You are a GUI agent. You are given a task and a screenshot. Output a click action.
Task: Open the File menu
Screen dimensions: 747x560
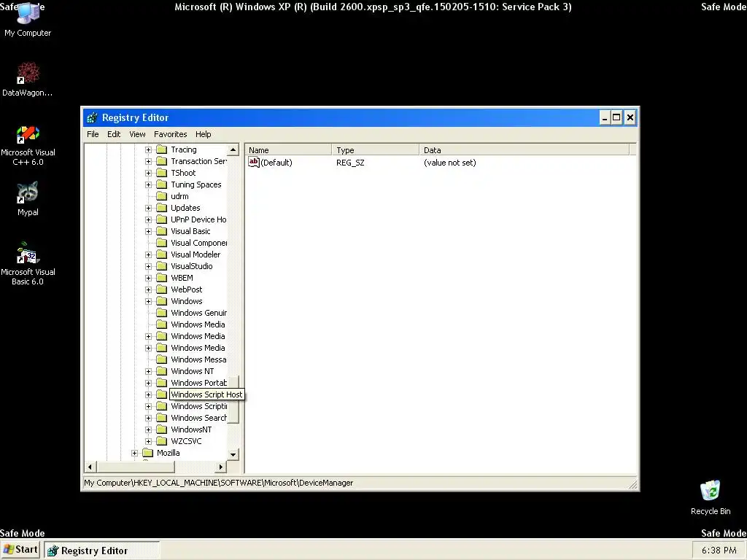tap(93, 134)
